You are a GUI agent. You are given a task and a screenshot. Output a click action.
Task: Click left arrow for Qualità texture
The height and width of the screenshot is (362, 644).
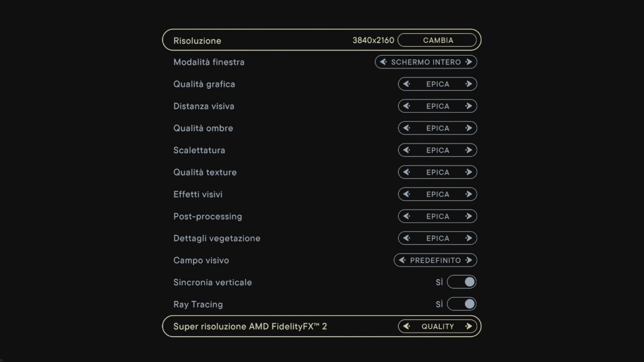click(x=406, y=172)
